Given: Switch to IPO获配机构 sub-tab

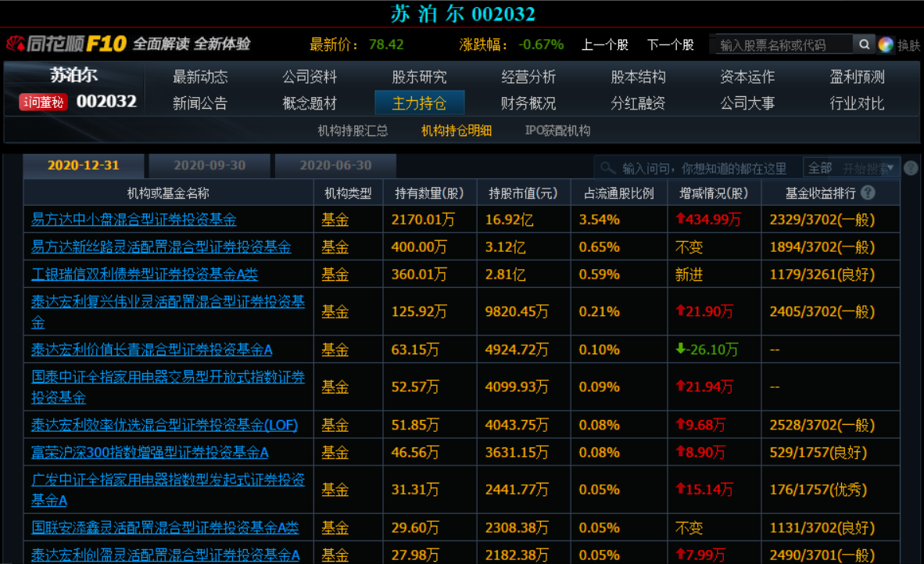Looking at the screenshot, I should point(557,131).
